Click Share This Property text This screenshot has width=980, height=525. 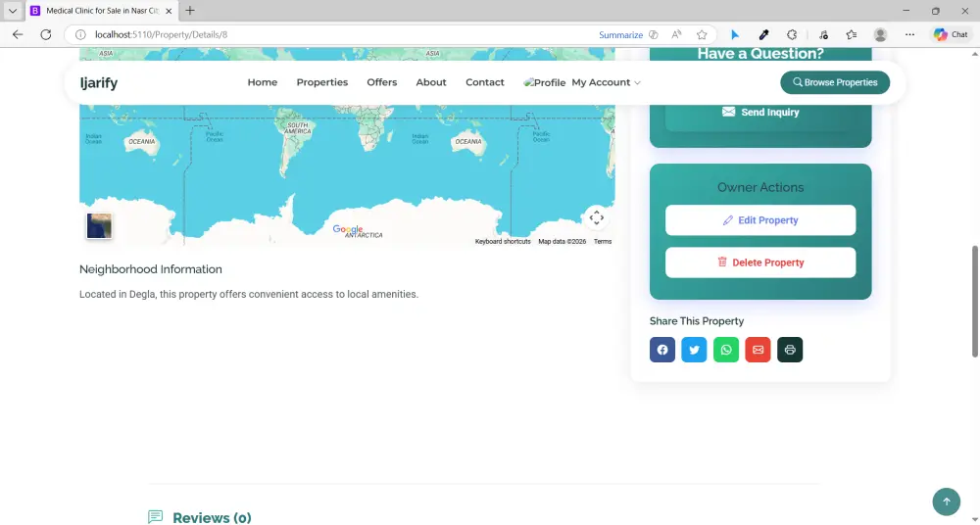[697, 321]
